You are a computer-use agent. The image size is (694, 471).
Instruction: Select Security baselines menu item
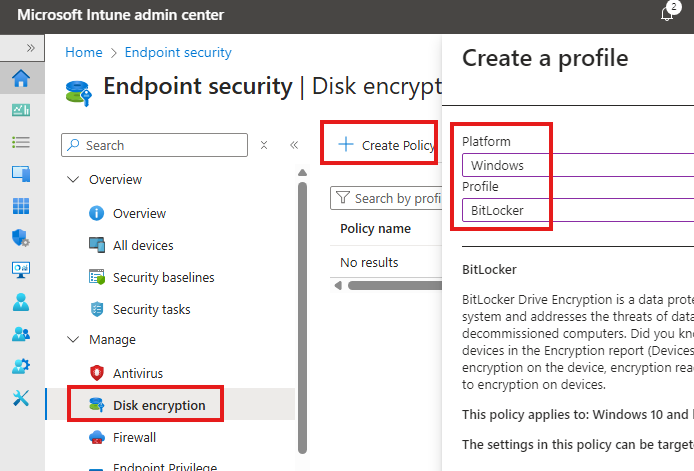click(x=163, y=277)
